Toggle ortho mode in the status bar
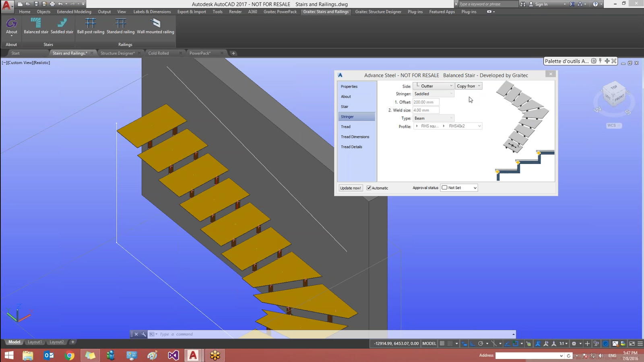This screenshot has height=362, width=644. (x=473, y=343)
